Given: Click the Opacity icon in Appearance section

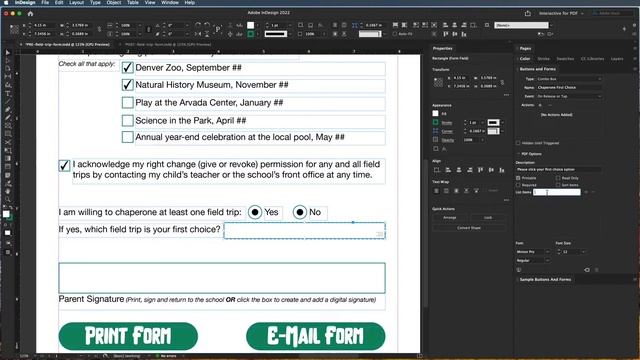Looking at the screenshot, I should tap(436, 140).
